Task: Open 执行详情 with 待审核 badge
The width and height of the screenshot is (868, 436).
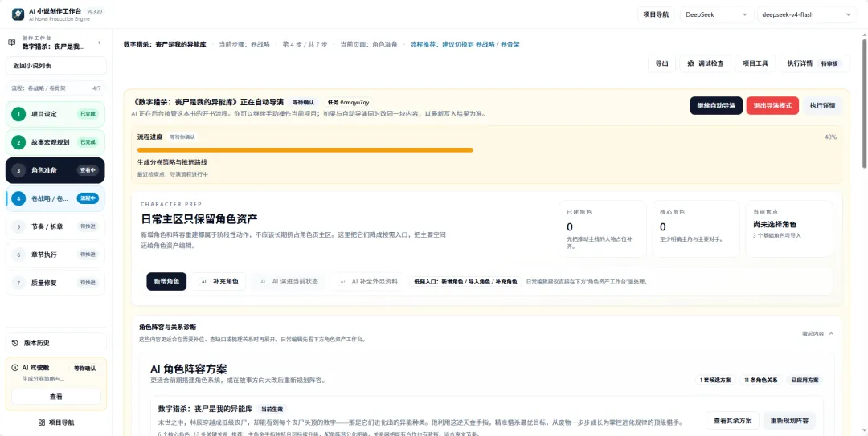Action: (814, 63)
